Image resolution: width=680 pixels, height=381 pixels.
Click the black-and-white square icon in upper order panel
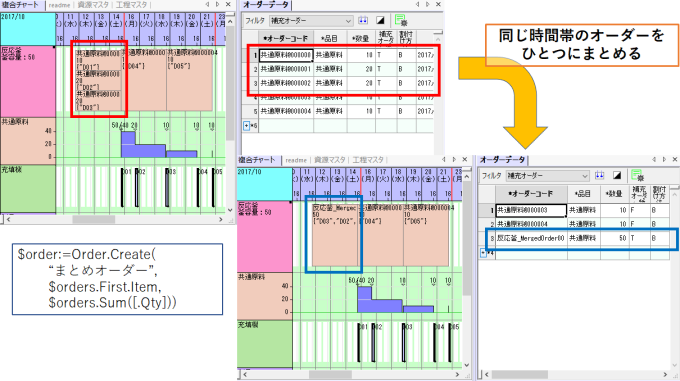pos(380,20)
